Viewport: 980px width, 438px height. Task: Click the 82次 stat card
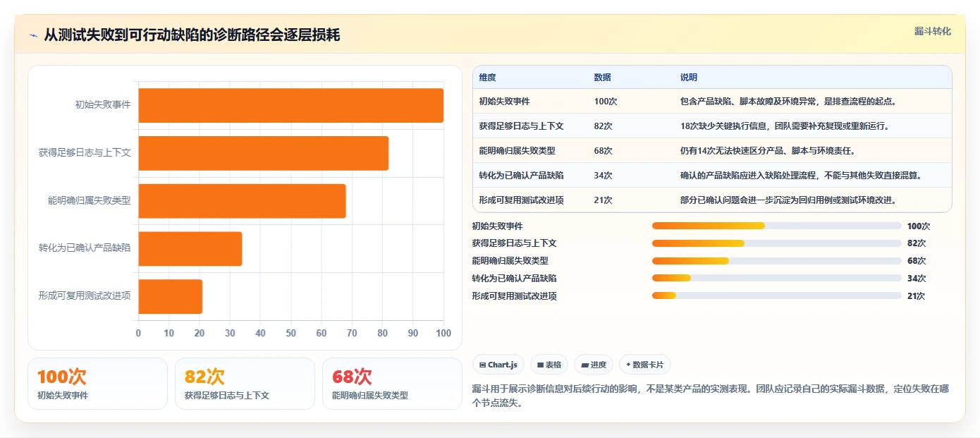[x=245, y=384]
